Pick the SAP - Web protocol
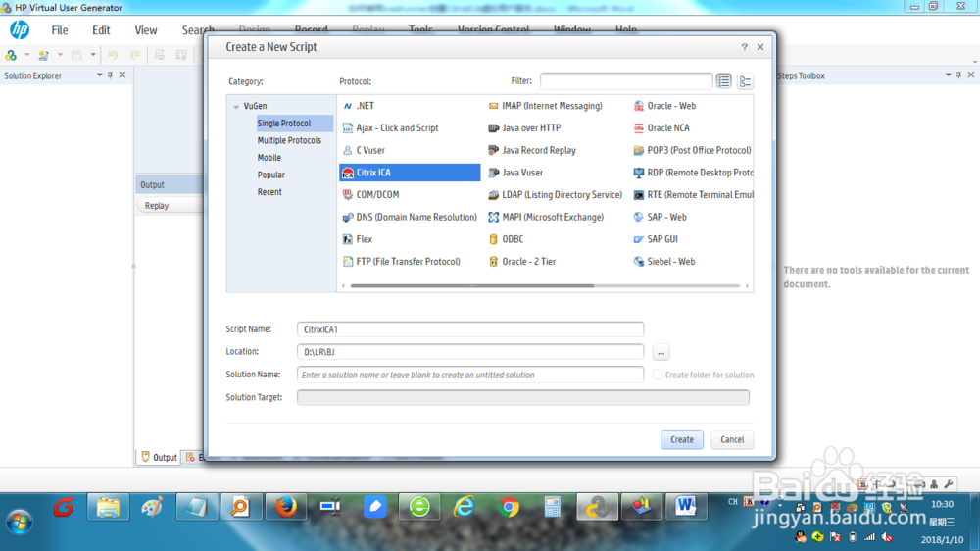The width and height of the screenshot is (980, 551). pyautogui.click(x=660, y=217)
